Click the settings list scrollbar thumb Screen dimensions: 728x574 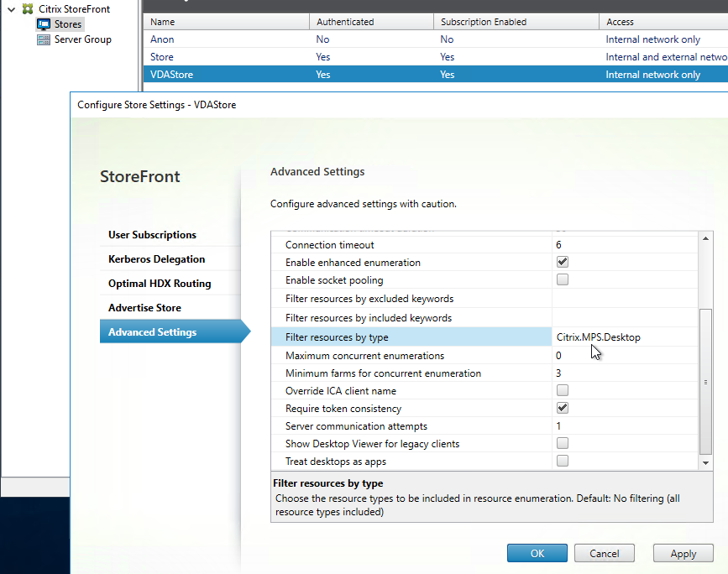click(x=705, y=382)
